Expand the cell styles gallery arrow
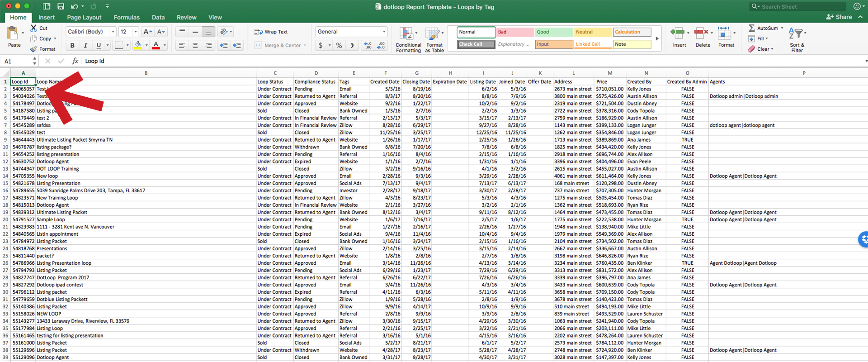Screen dimensions: 868x362 [657, 38]
